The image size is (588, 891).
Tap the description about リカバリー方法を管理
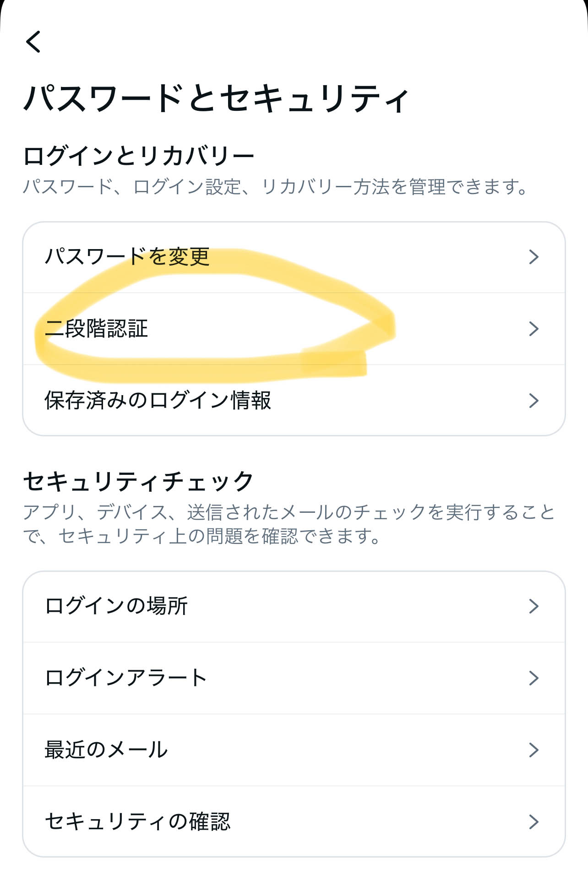pyautogui.click(x=276, y=187)
